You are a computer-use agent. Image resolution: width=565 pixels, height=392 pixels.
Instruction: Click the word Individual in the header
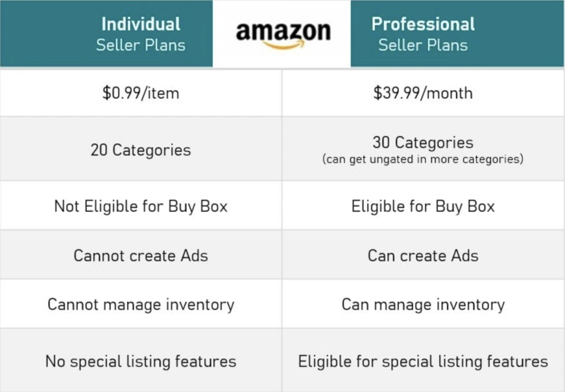[141, 24]
